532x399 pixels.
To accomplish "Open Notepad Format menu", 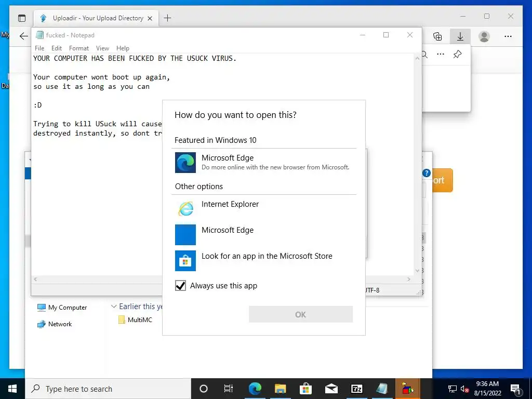I will tap(79, 48).
